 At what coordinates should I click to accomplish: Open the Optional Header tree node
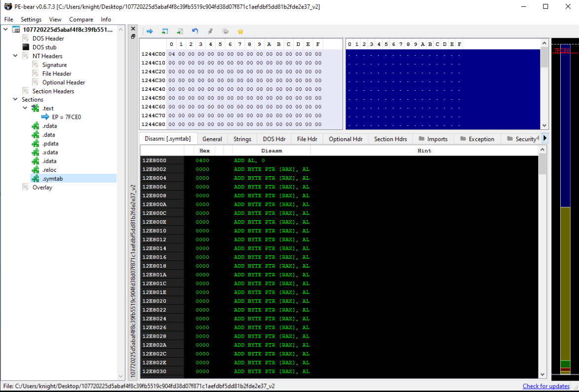tap(64, 82)
